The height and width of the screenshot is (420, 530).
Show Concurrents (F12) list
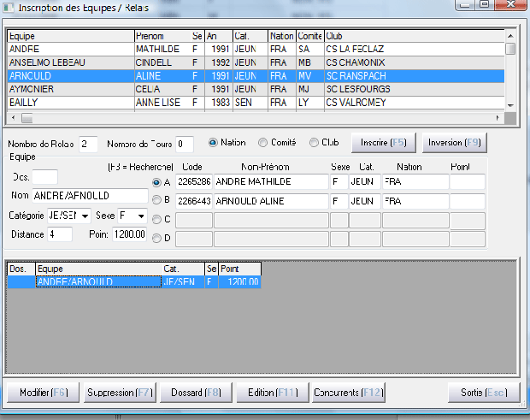pyautogui.click(x=347, y=393)
